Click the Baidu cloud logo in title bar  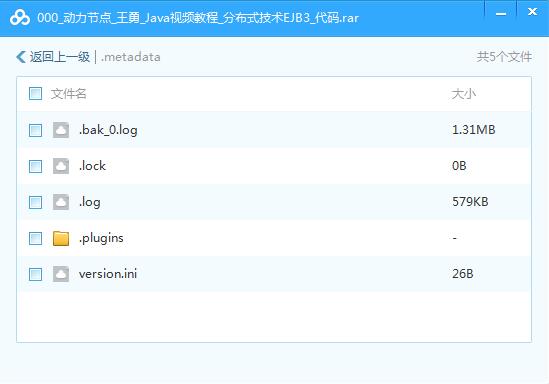[20, 18]
